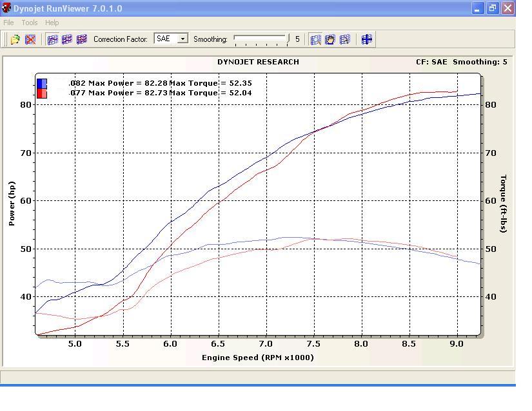Click the 6.0 tick label on RPM axis

tap(170, 344)
